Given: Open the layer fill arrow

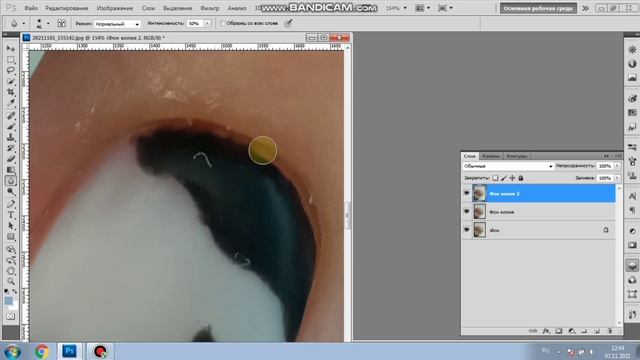Looking at the screenshot, I should tap(617, 178).
